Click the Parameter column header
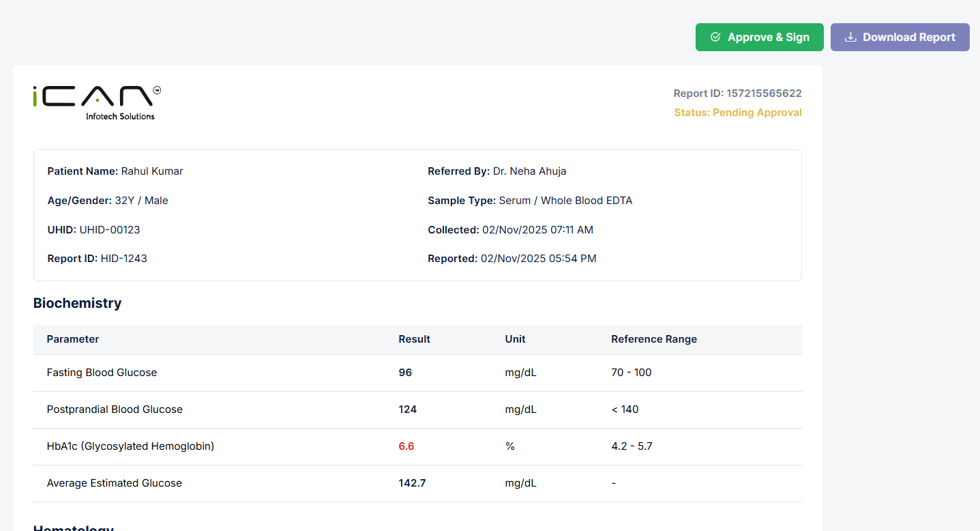 [x=73, y=339]
